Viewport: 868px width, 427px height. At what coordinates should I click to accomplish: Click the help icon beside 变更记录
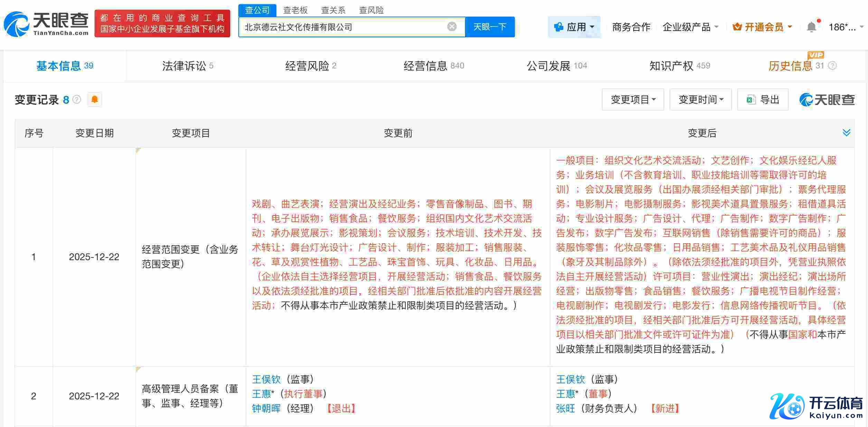[77, 100]
